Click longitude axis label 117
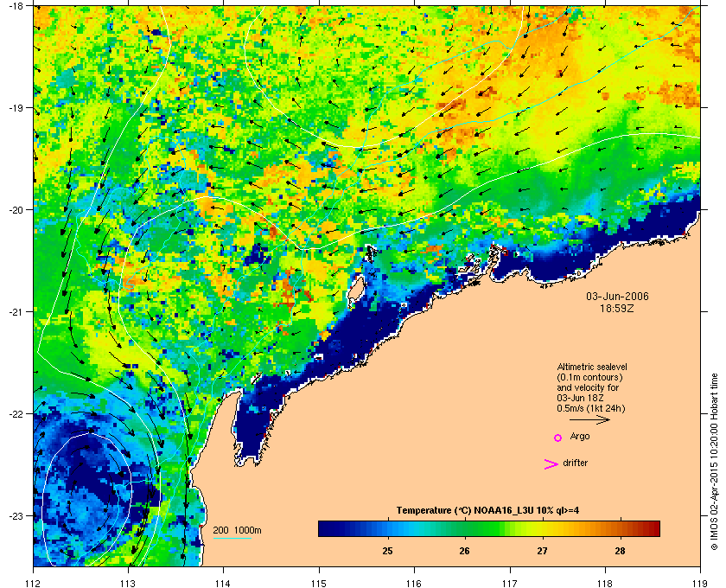The width and height of the screenshot is (726, 588). coord(510,584)
